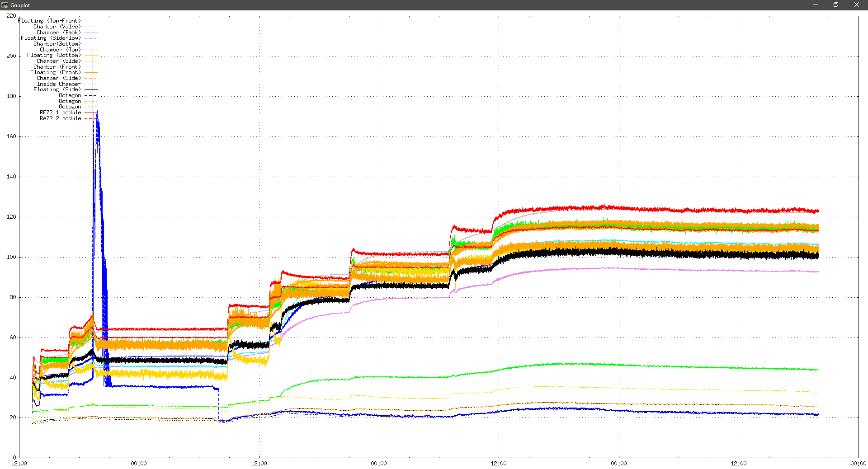The image size is (868, 469).
Task: Click the Floating (Side-low) legend label
Action: point(51,38)
